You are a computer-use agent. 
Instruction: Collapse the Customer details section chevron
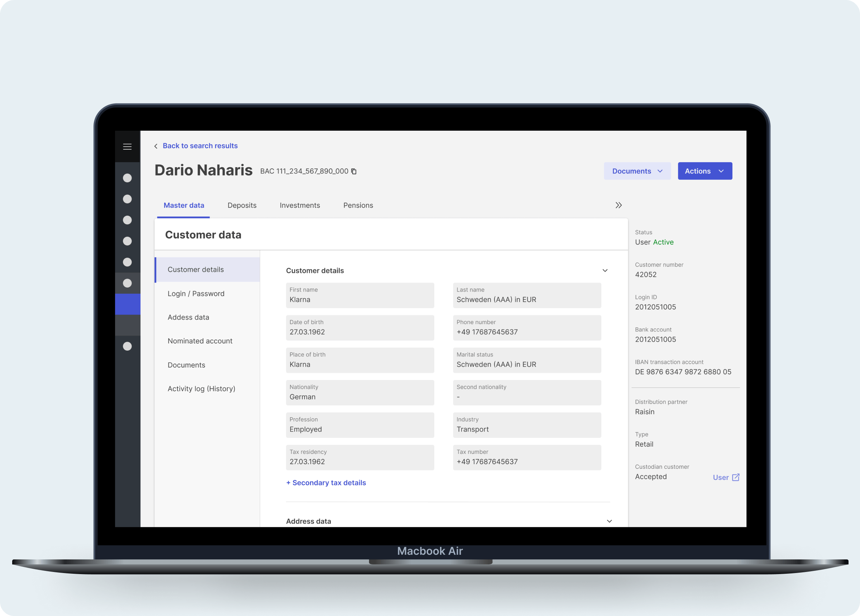pyautogui.click(x=605, y=271)
